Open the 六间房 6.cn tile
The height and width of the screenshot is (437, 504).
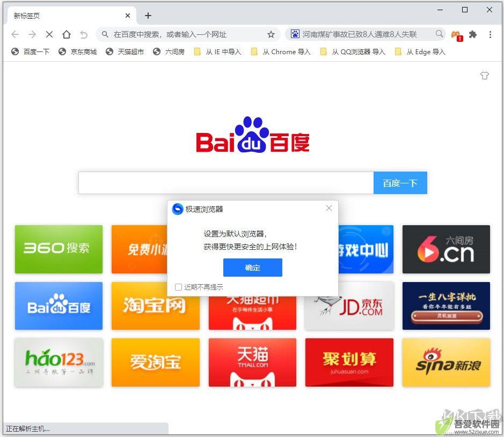click(446, 249)
